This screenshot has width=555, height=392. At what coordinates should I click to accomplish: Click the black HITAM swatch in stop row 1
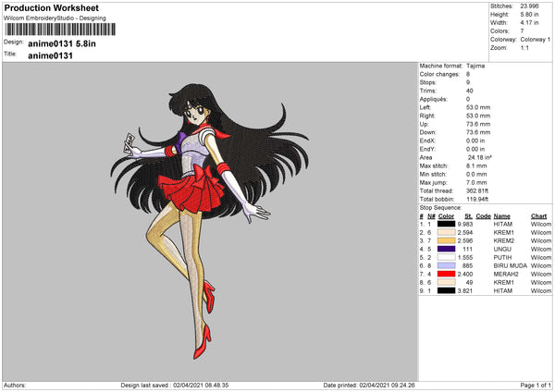pyautogui.click(x=446, y=224)
